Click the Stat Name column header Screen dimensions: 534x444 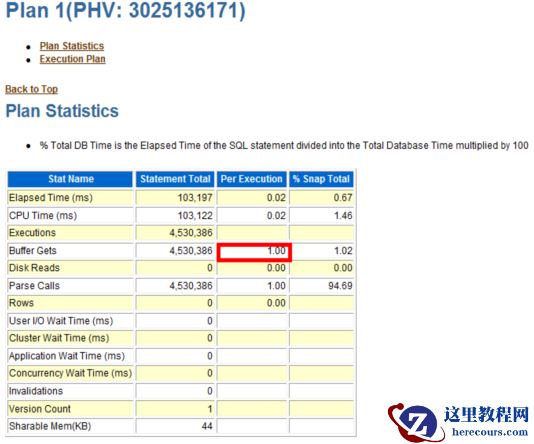(70, 179)
